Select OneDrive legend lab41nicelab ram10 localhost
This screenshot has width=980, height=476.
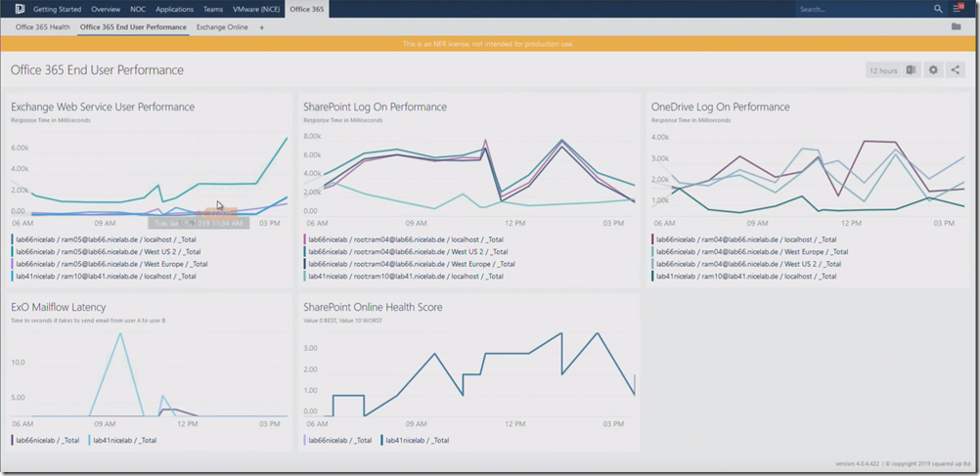pos(743,276)
